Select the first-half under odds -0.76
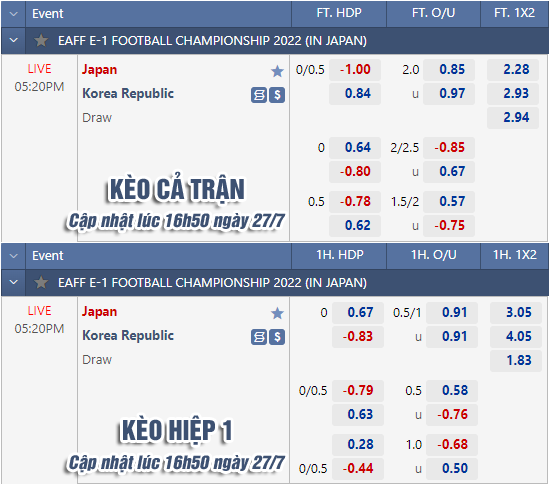 452,415
